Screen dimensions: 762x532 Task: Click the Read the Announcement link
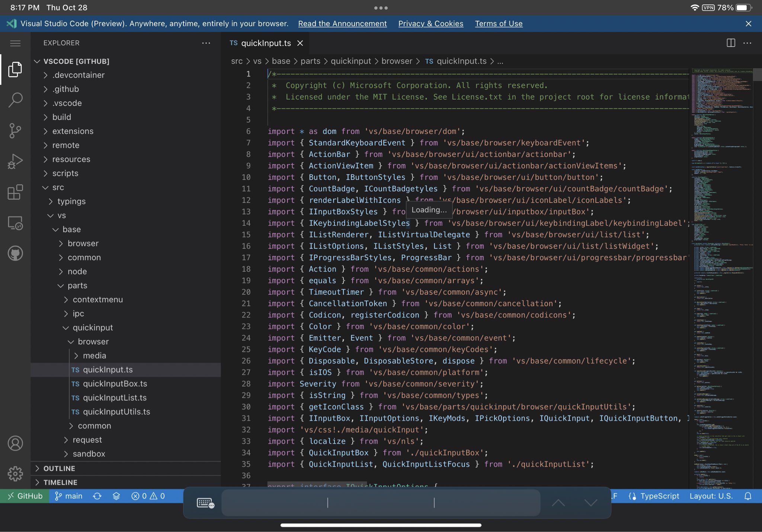click(342, 23)
